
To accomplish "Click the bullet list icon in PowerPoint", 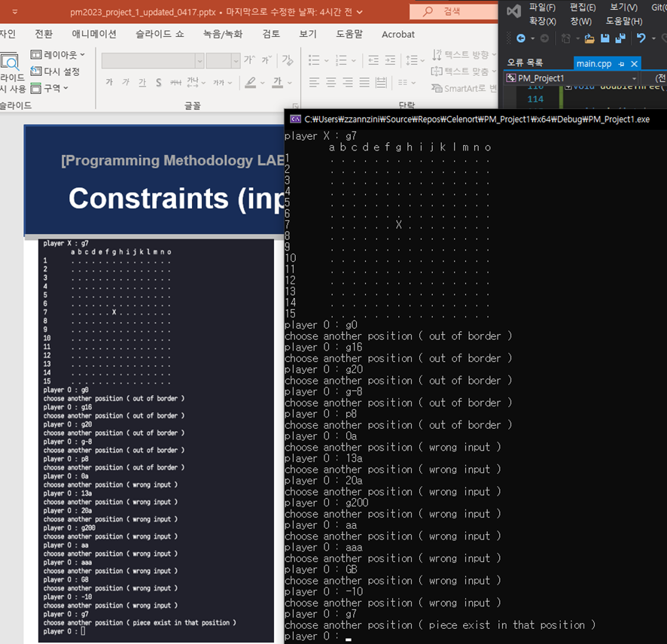I will click(x=315, y=61).
